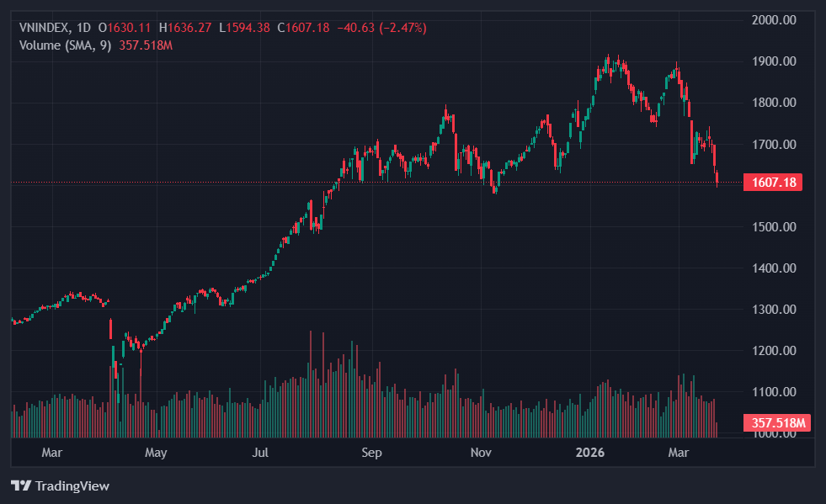Viewport: 826px width, 504px height.
Task: Click the −40.63 (−2.47%) change readout
Action: click(381, 28)
